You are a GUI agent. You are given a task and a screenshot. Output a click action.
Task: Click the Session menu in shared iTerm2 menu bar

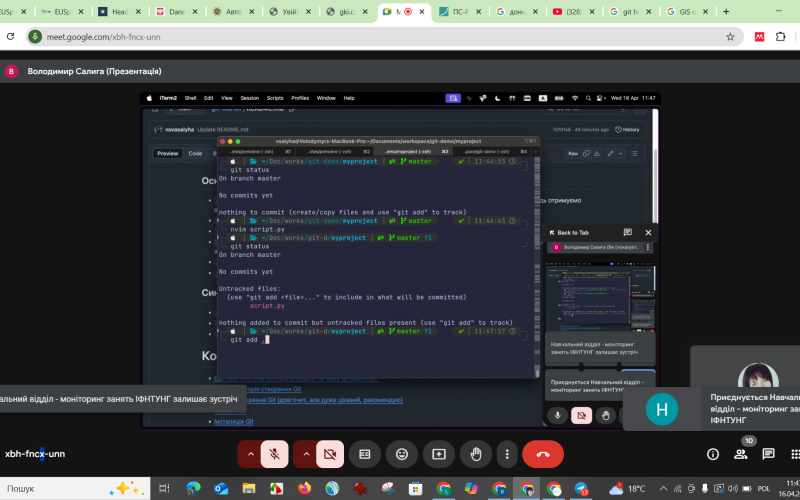click(249, 98)
